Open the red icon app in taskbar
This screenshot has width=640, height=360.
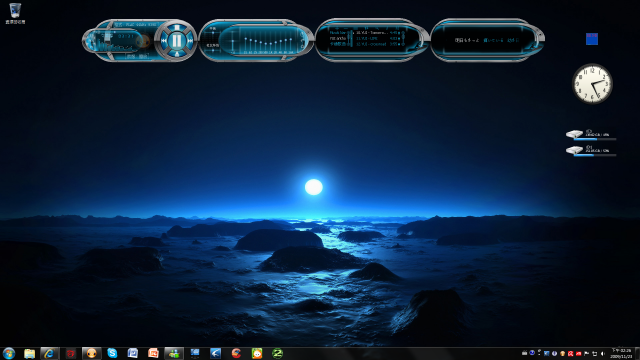(x=71, y=353)
